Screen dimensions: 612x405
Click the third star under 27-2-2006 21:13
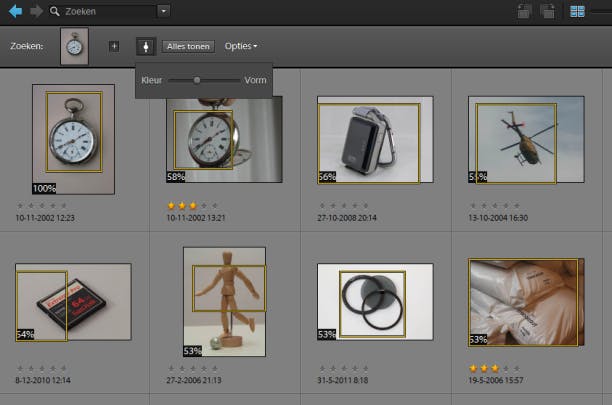point(193,368)
